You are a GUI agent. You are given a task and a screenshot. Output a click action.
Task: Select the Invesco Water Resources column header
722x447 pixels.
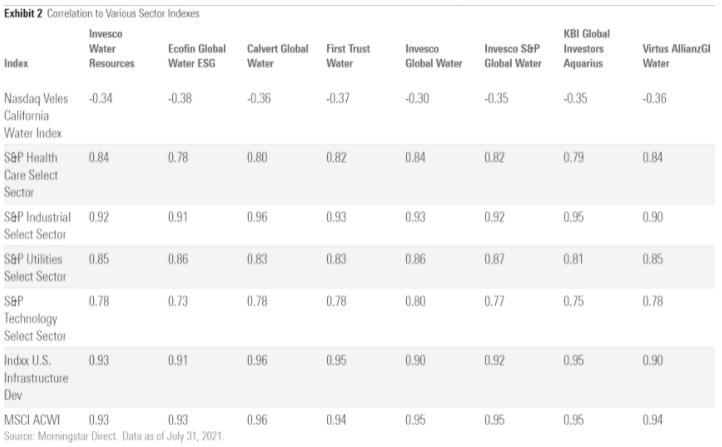(x=112, y=48)
